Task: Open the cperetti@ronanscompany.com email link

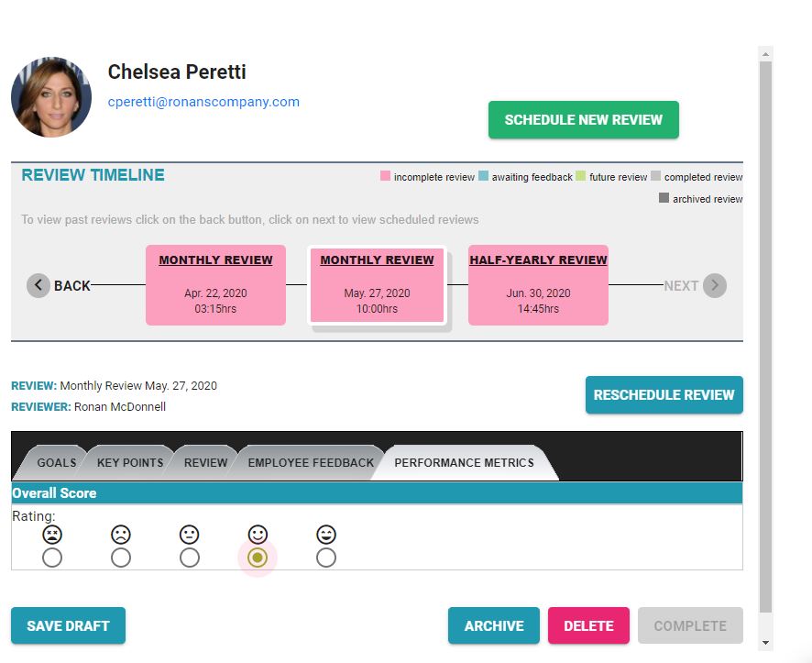Action: tap(203, 102)
